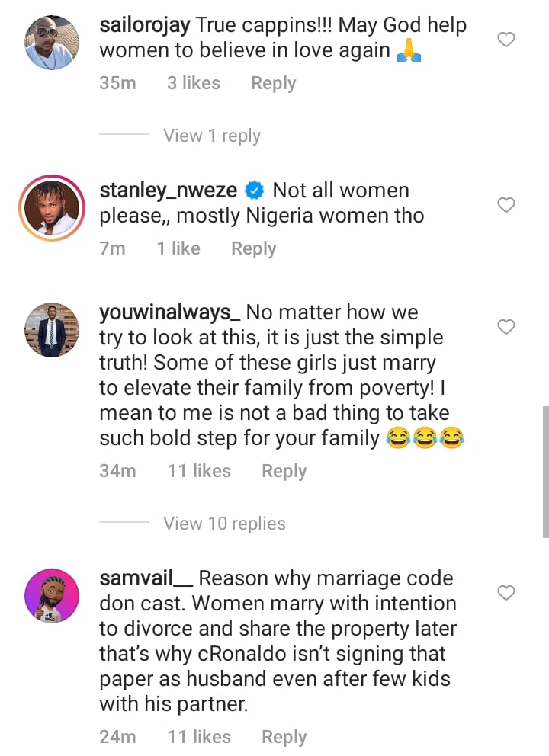Like sailorojay's comment with the heart
Viewport: 549px width, 756px height.
point(506,40)
